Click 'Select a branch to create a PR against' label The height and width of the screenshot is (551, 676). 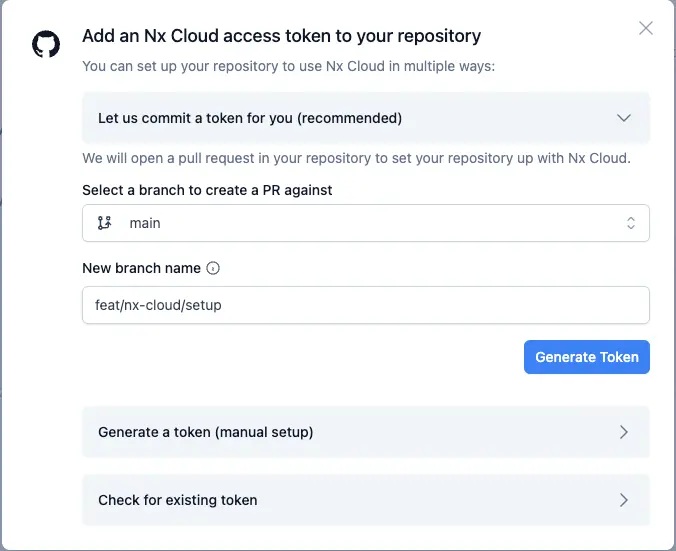[207, 190]
